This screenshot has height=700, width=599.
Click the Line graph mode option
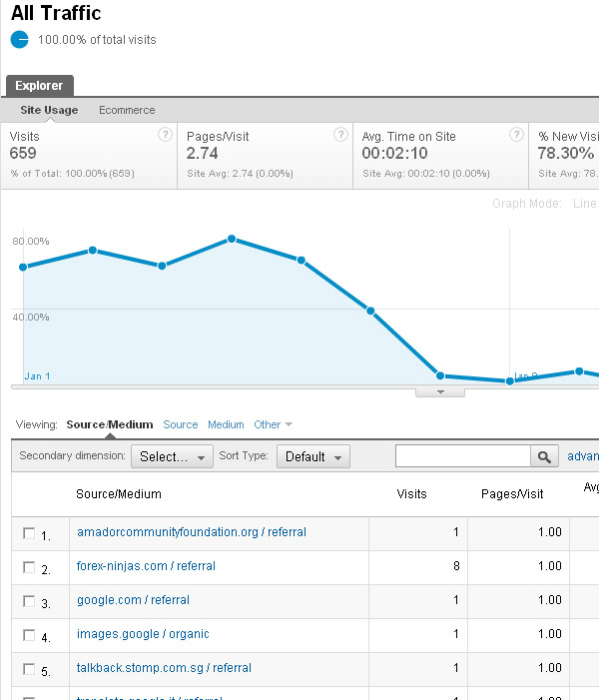coord(585,204)
